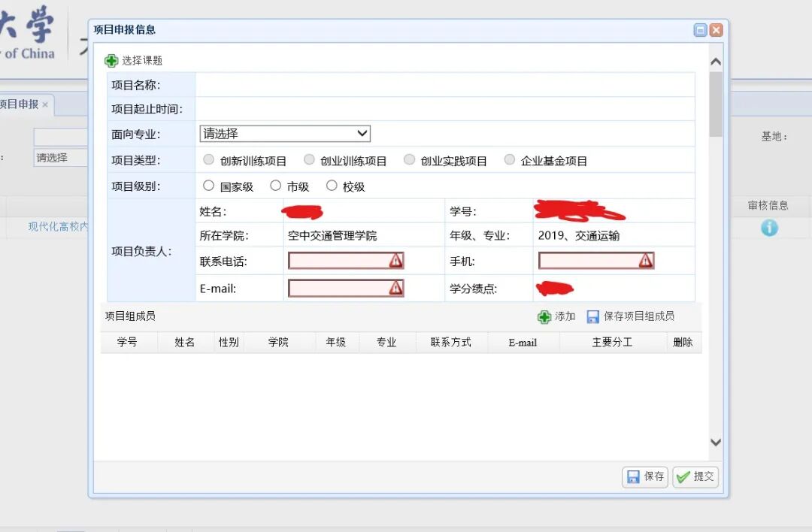Choose the 校级 project level option
This screenshot has width=812, height=532.
pos(332,185)
